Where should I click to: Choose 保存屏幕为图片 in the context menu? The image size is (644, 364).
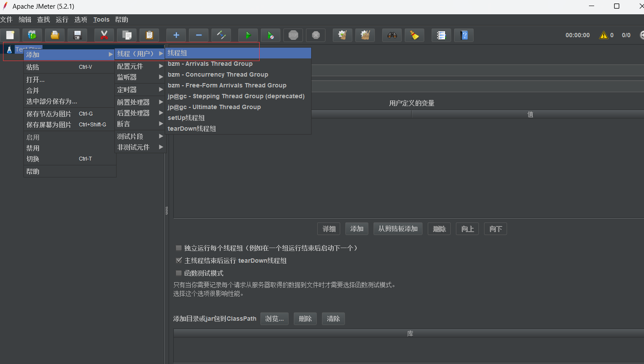69,125
